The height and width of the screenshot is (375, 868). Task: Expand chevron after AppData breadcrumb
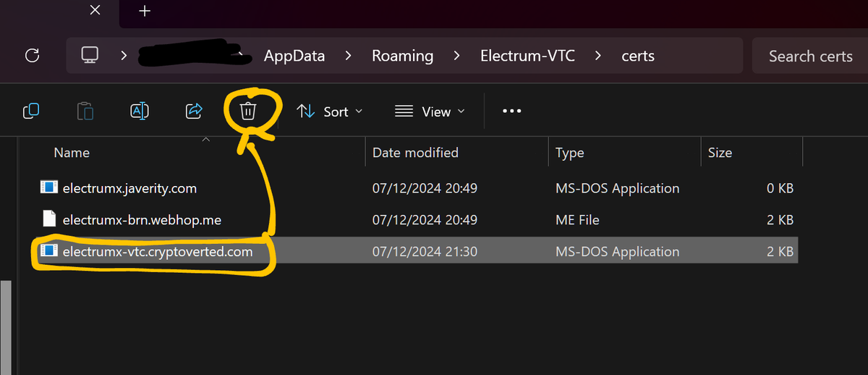click(348, 56)
